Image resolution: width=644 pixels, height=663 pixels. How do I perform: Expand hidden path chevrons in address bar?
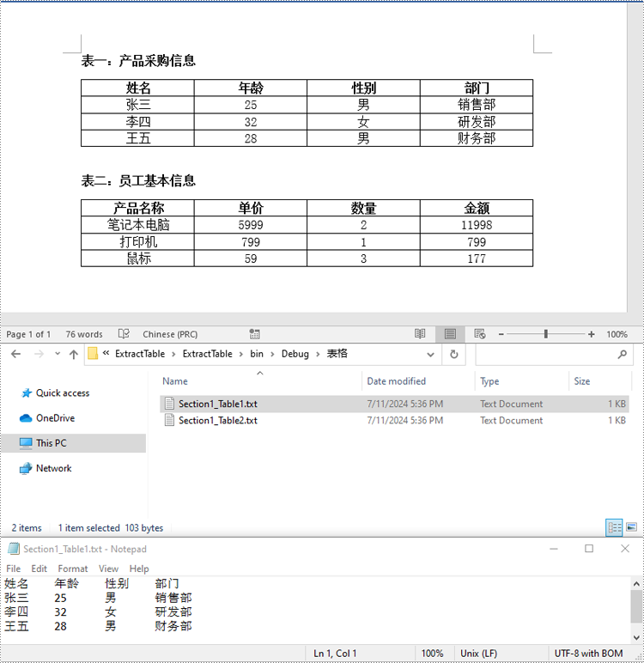pyautogui.click(x=106, y=353)
